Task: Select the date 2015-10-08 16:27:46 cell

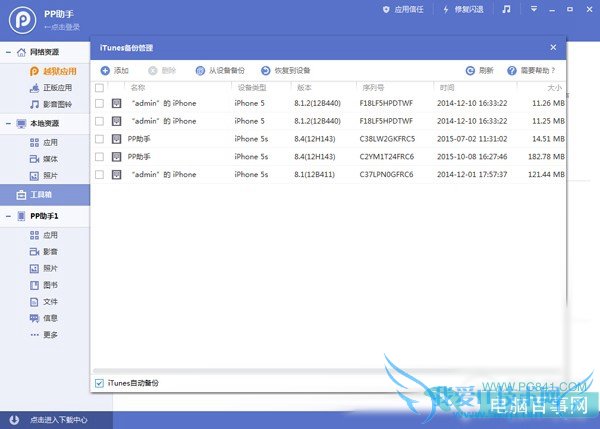Action: (472, 157)
